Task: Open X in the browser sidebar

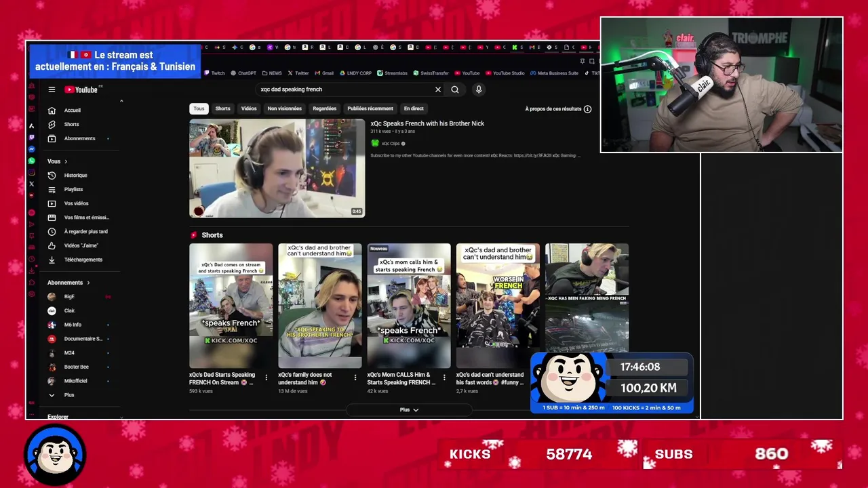Action: (x=31, y=184)
